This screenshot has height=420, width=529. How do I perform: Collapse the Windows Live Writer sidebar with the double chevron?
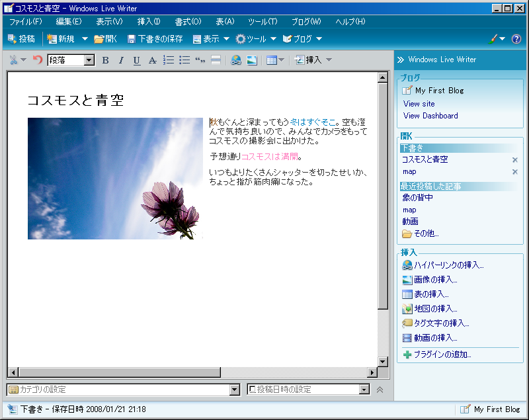pos(401,60)
